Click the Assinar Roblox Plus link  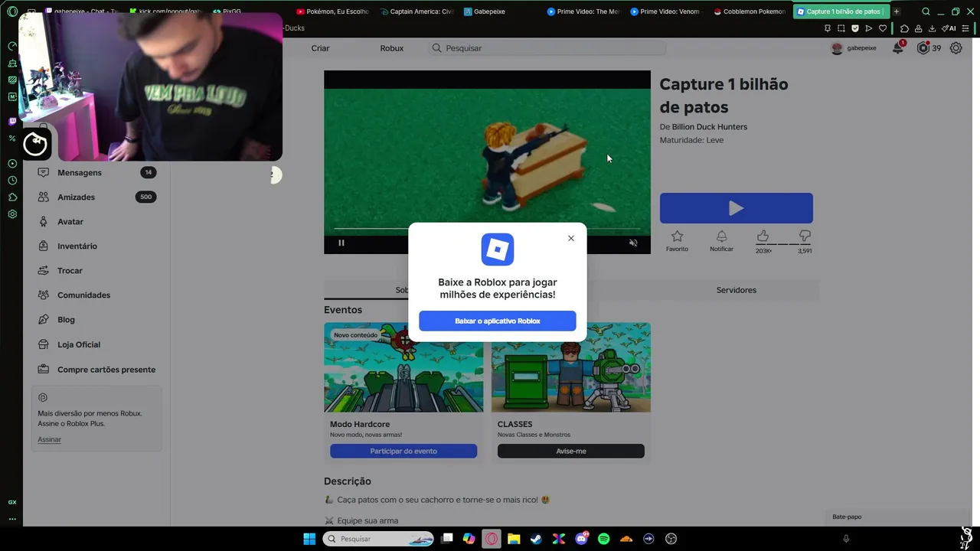(x=49, y=439)
